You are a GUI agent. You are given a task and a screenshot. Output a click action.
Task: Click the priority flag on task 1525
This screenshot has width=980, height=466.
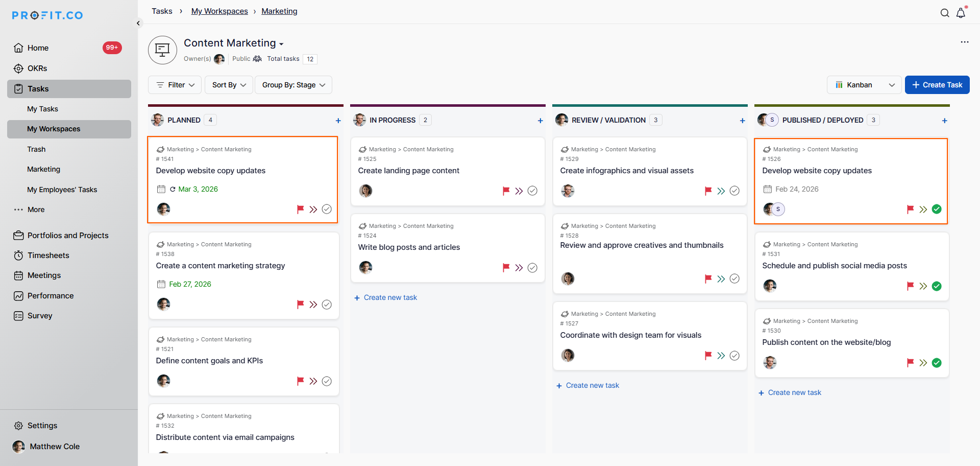(506, 191)
